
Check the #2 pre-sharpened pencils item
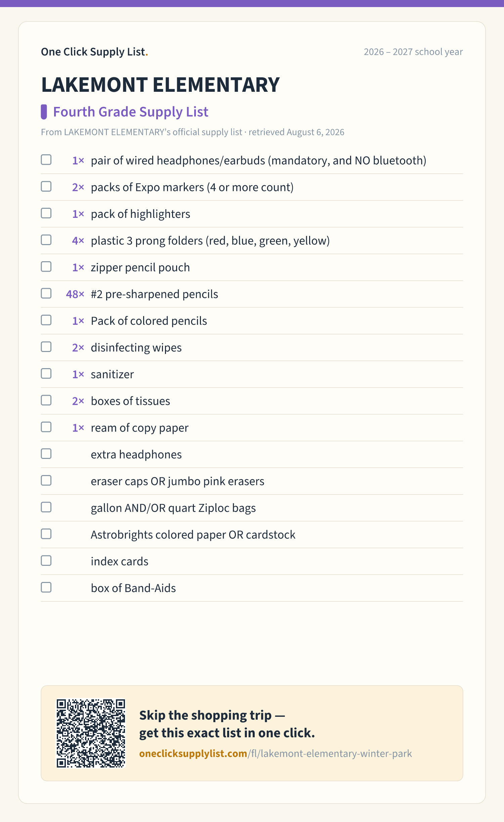(x=46, y=293)
